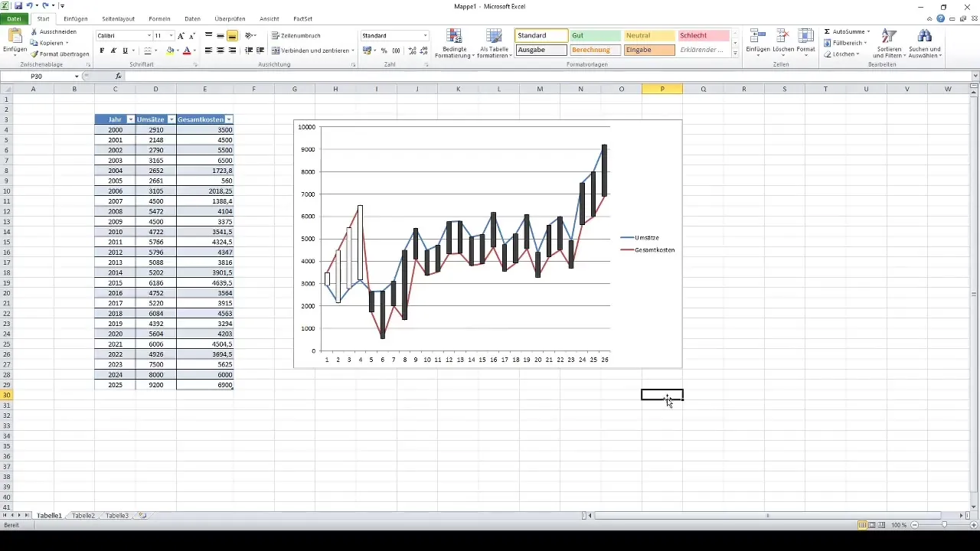This screenshot has width=980, height=551.
Task: Click the thousands separator 000 icon
Action: coord(396,51)
